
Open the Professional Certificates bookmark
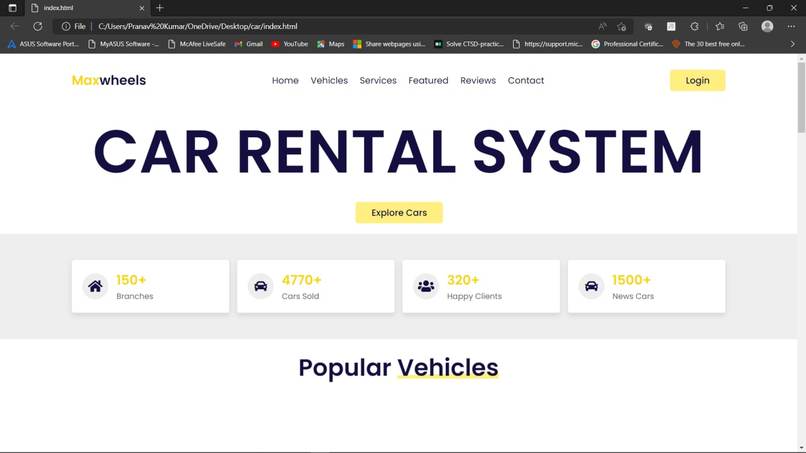click(x=627, y=44)
